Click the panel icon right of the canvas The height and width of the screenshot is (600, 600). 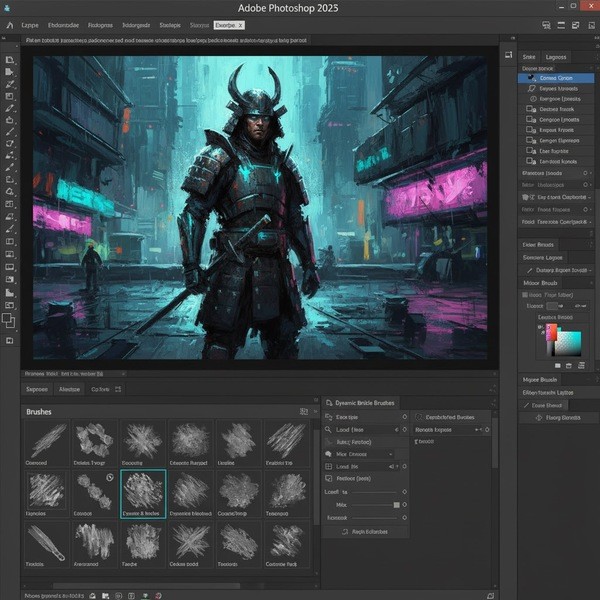pyautogui.click(x=508, y=55)
